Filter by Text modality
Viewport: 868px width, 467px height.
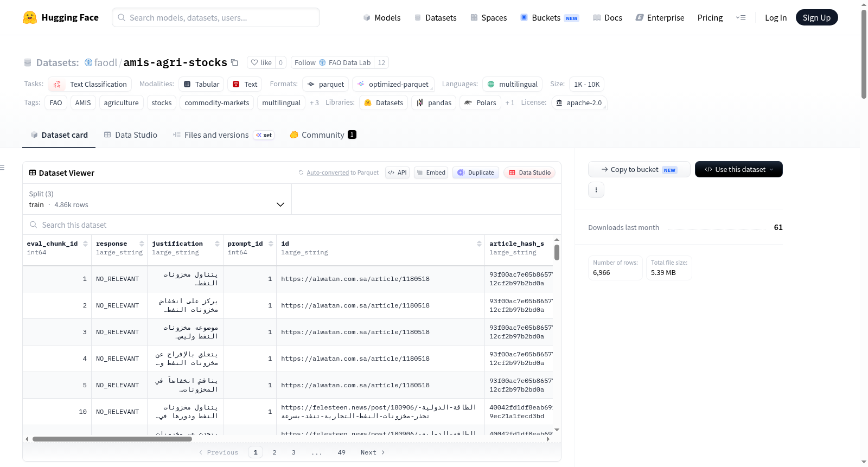tap(245, 84)
